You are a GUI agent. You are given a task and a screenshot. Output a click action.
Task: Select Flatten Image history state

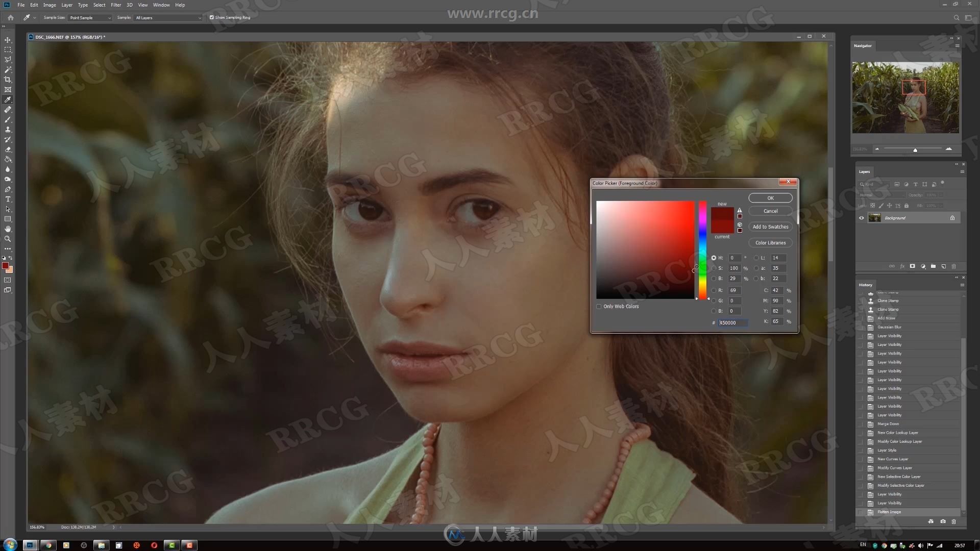tap(909, 512)
